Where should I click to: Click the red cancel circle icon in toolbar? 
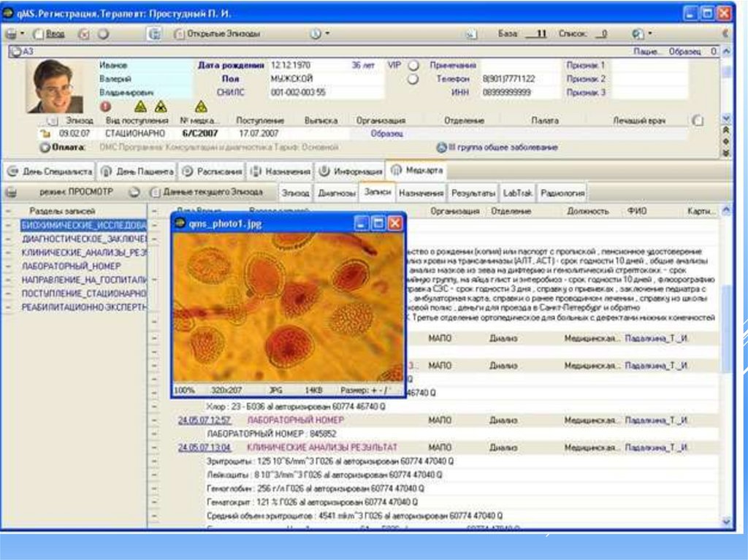point(84,34)
